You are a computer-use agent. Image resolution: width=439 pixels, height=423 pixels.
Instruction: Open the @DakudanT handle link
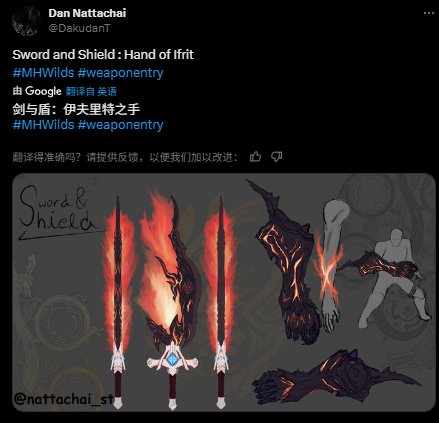point(79,28)
